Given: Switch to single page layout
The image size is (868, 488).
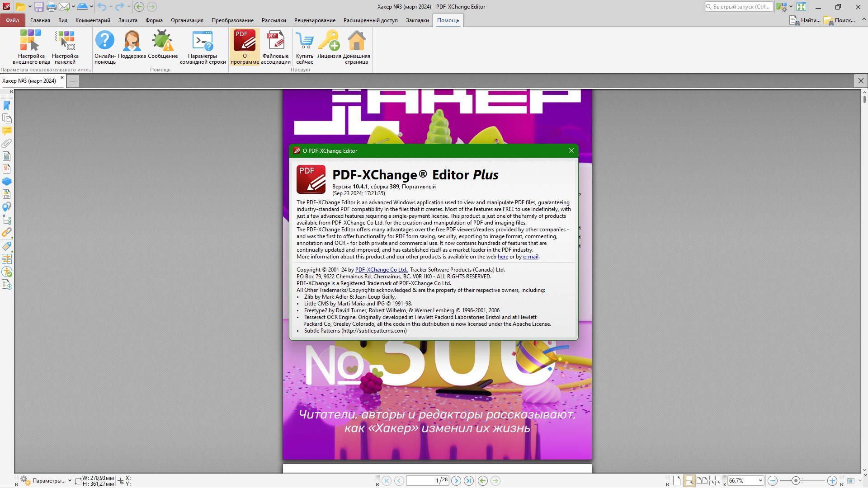Looking at the screenshot, I should click(676, 481).
